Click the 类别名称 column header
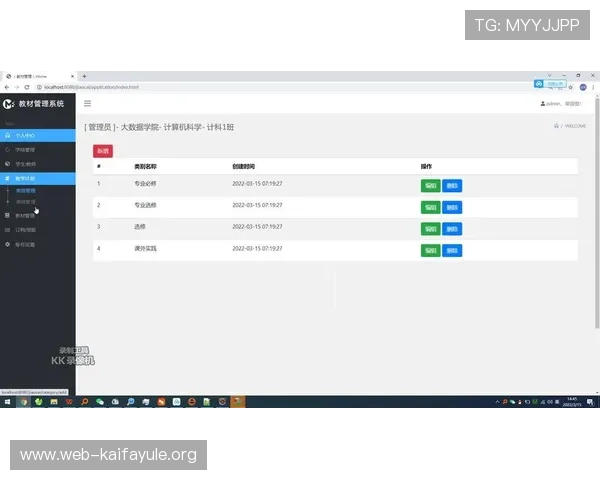The image size is (600, 480). [x=145, y=167]
